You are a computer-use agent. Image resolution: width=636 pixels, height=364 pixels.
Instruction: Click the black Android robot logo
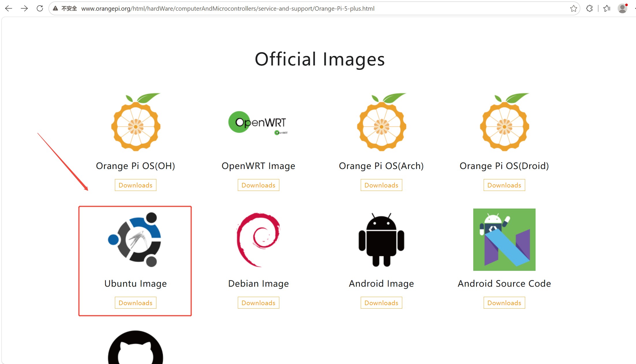click(381, 240)
